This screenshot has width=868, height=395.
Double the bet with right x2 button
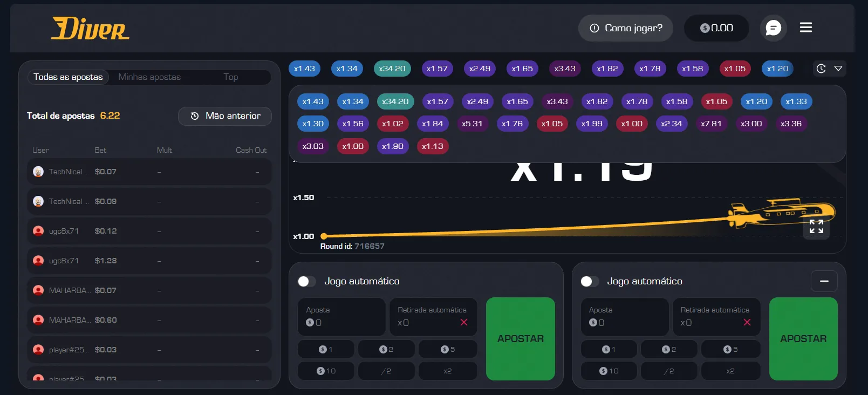(x=730, y=371)
